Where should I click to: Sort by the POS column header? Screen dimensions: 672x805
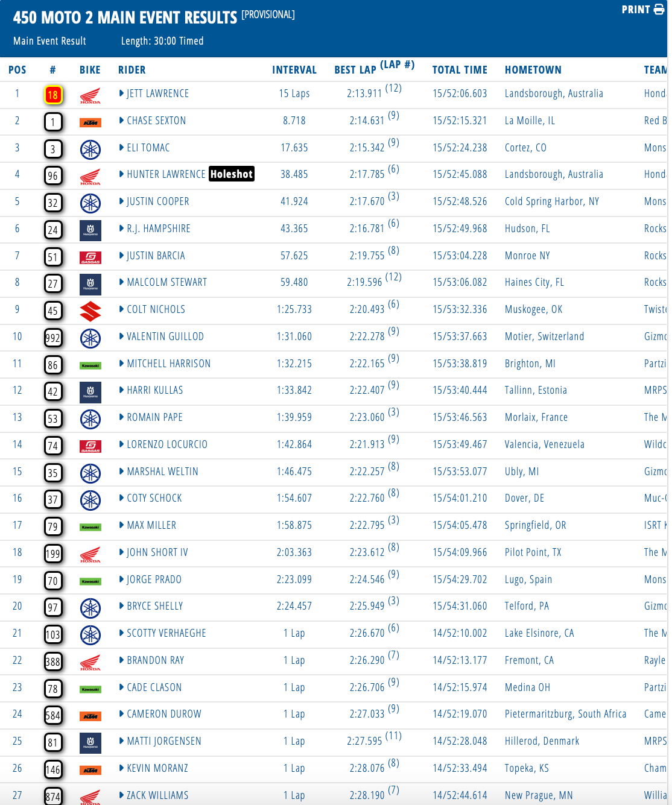coord(17,70)
